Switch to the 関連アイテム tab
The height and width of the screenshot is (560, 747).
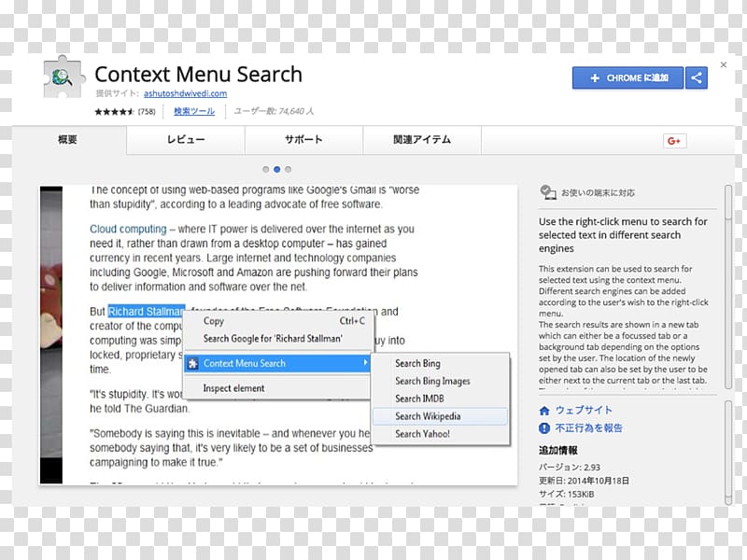(422, 139)
